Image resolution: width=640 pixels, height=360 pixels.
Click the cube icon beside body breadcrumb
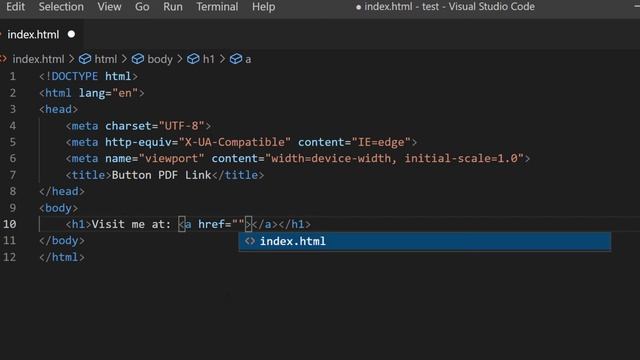pyautogui.click(x=138, y=59)
